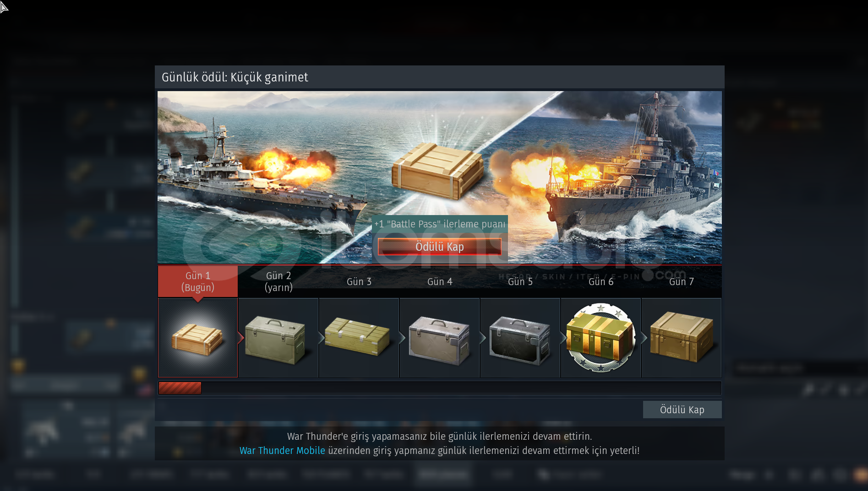
Task: Click the Day 6 golden striped chest icon
Action: (601, 337)
